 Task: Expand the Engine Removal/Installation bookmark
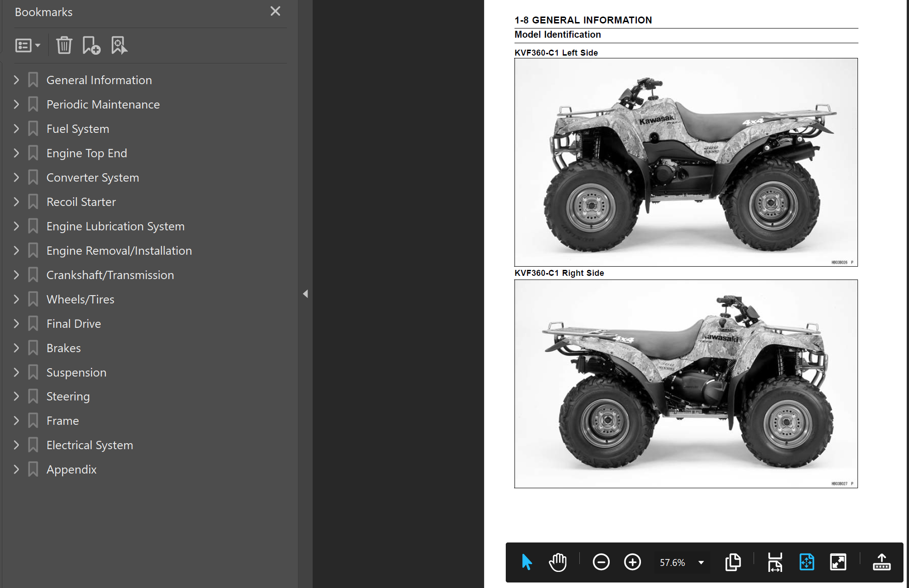[17, 251]
